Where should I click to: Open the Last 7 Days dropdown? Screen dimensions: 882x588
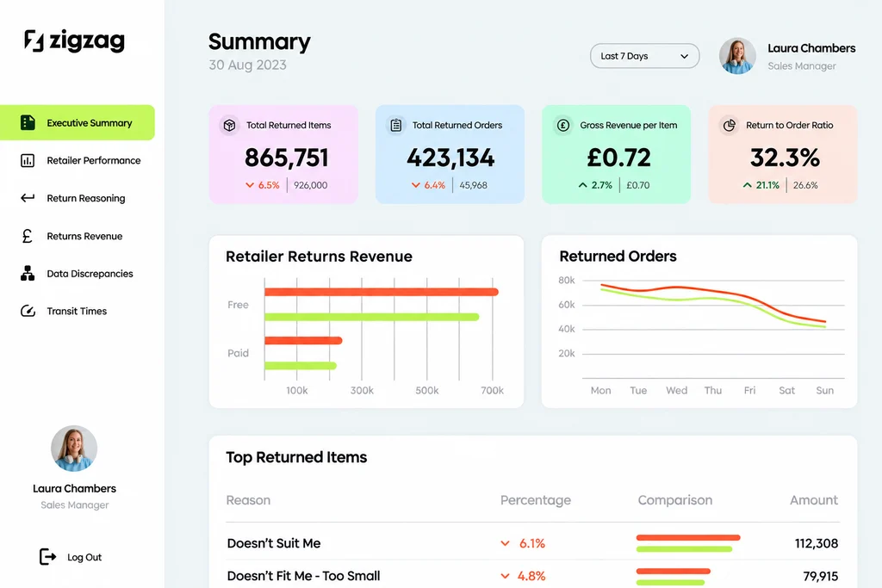(x=644, y=56)
